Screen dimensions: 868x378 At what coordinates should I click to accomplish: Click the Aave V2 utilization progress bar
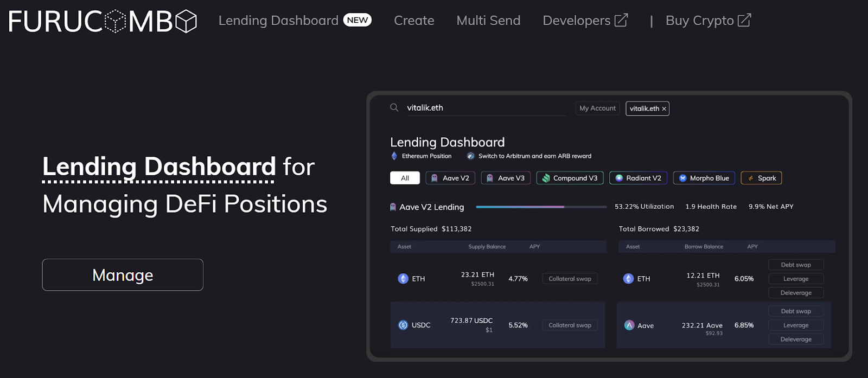[541, 207]
